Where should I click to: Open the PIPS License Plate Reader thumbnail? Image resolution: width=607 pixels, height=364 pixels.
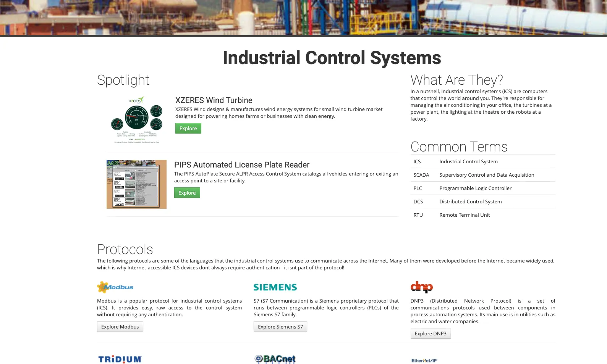[x=136, y=184]
